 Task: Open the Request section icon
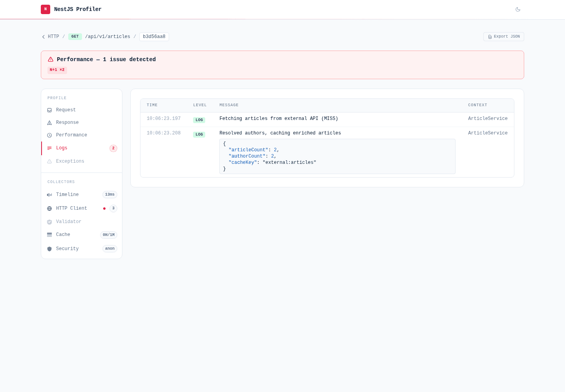[49, 110]
